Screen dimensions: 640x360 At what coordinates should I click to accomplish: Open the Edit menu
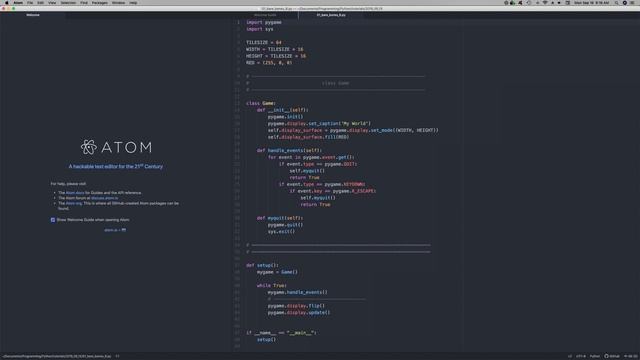pyautogui.click(x=40, y=3)
